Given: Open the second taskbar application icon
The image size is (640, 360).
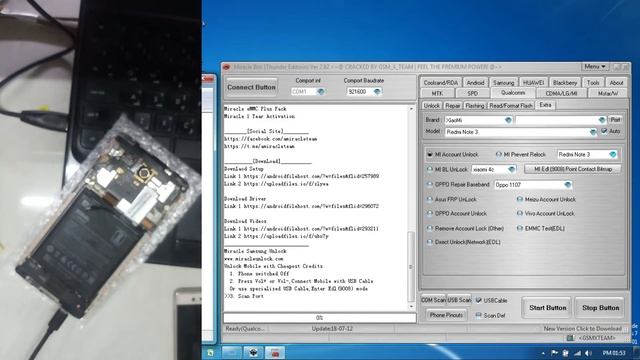Looking at the screenshot, I should [x=231, y=353].
